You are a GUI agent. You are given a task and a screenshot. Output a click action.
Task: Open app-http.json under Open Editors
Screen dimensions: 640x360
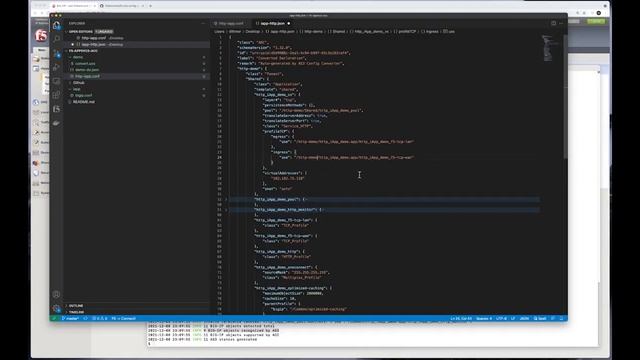(137, 44)
